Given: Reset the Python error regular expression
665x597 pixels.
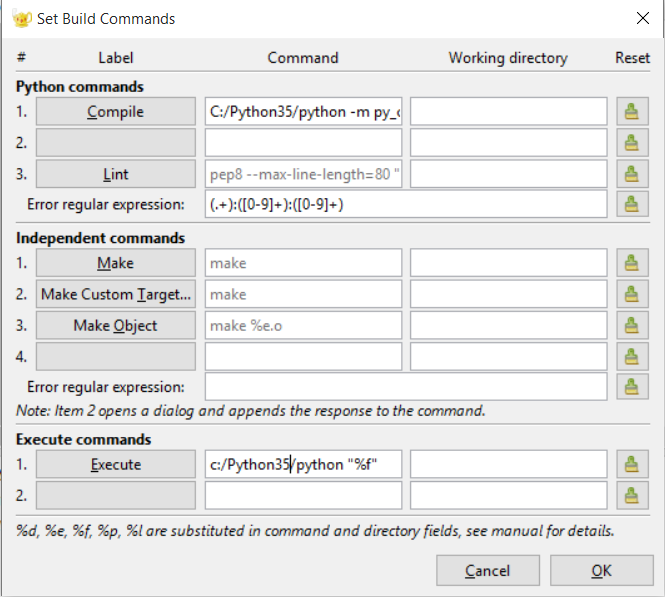Looking at the screenshot, I should click(x=631, y=204).
